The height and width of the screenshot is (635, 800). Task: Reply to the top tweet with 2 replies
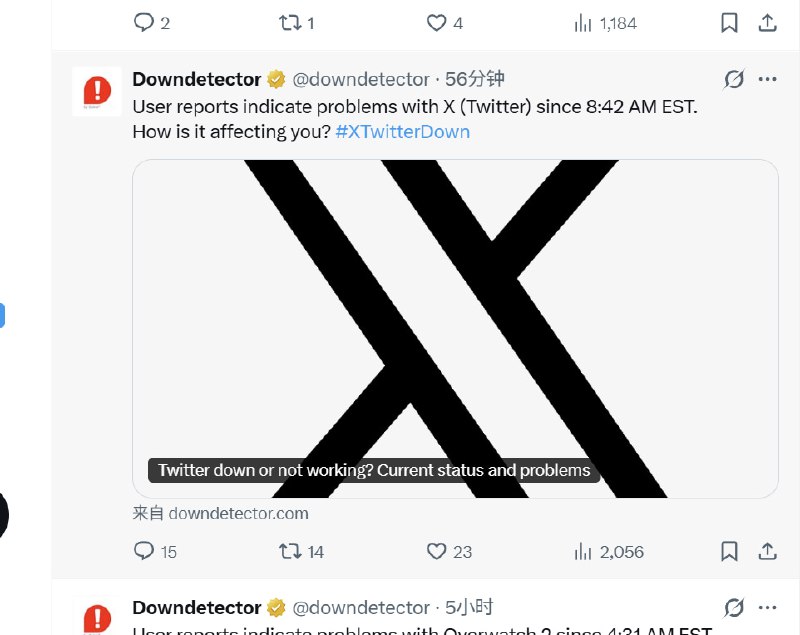[x=144, y=22]
